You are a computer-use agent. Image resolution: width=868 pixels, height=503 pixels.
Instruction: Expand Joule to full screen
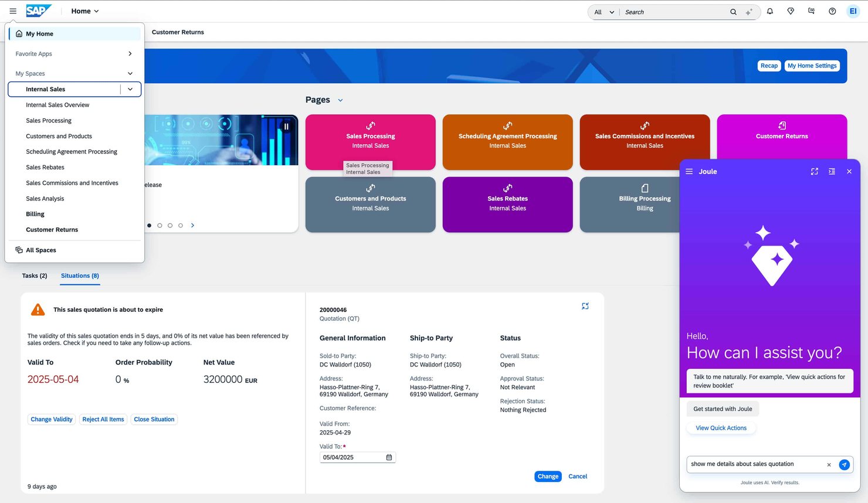point(814,171)
